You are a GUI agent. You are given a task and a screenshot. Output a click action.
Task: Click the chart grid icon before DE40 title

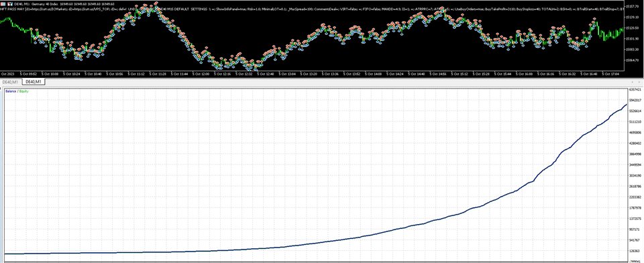tap(3, 4)
